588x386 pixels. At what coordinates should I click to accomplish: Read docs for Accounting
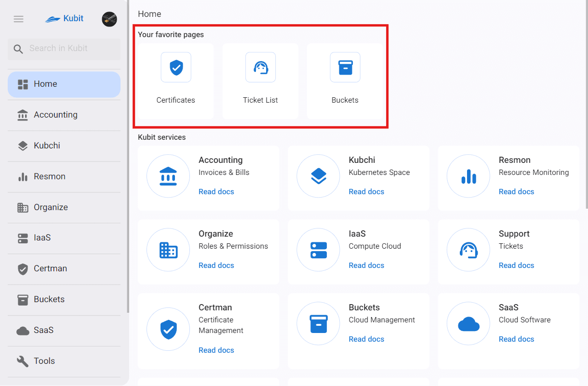(x=216, y=192)
